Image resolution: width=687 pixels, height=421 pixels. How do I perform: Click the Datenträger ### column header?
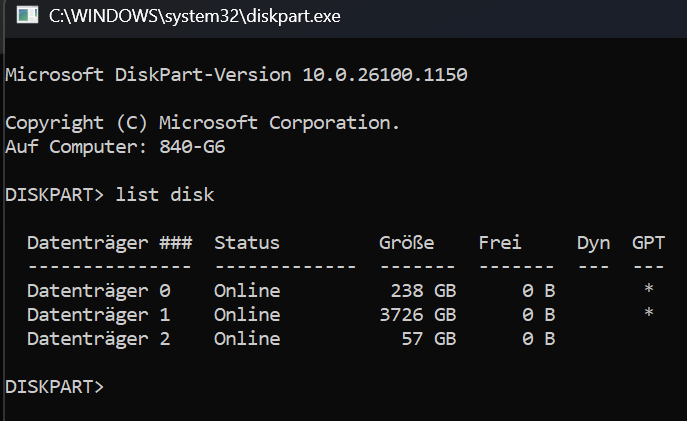[110, 243]
